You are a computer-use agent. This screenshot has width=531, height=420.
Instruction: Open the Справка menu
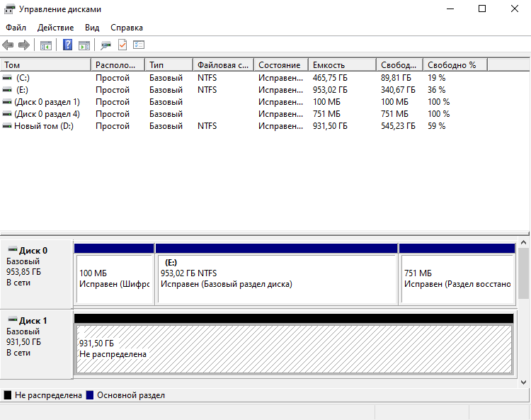[x=127, y=28]
